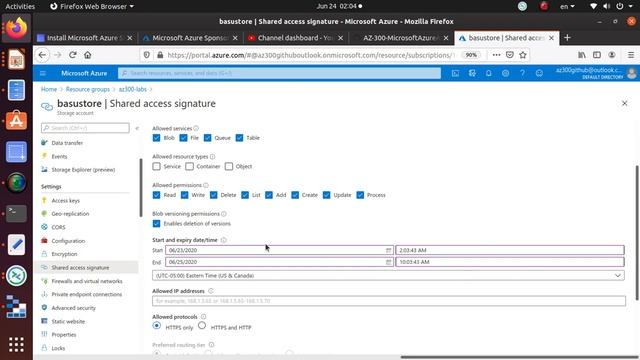The image size is (640, 360).
Task: Switch to AZ-300-MicrosoftAzure tab
Action: (x=401, y=38)
